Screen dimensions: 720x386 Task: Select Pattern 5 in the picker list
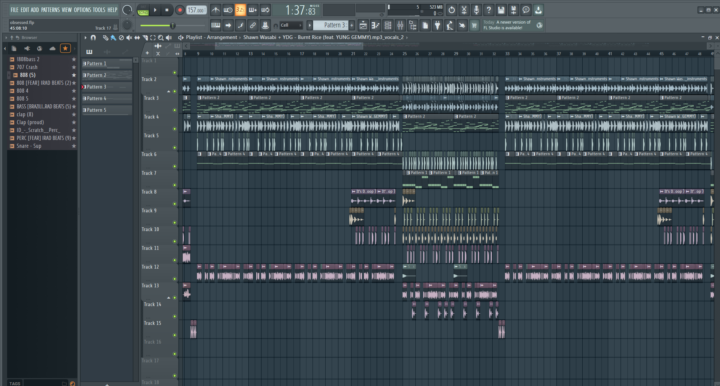pos(107,110)
